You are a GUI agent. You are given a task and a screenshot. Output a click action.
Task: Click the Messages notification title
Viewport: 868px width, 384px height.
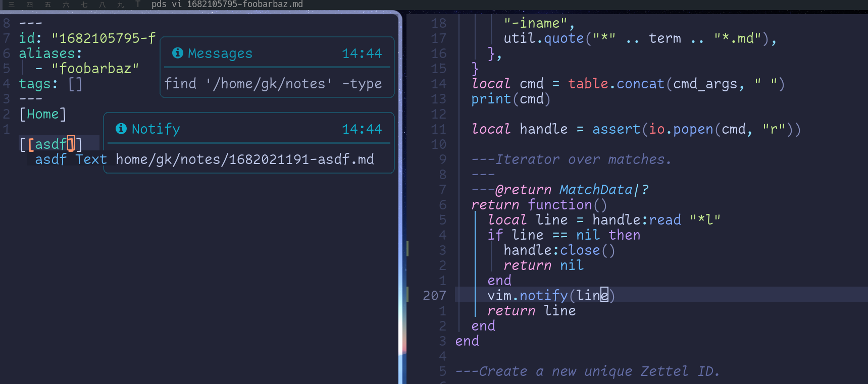tap(220, 53)
